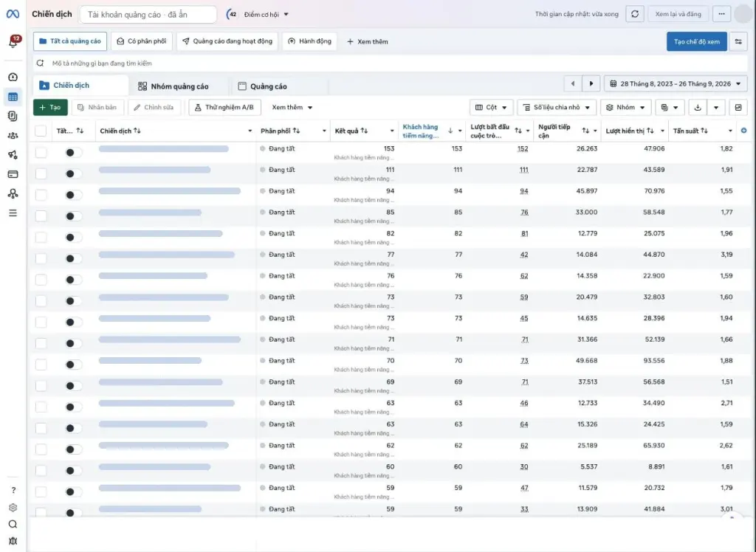Open the notifications bell in the sidebar

tap(13, 42)
